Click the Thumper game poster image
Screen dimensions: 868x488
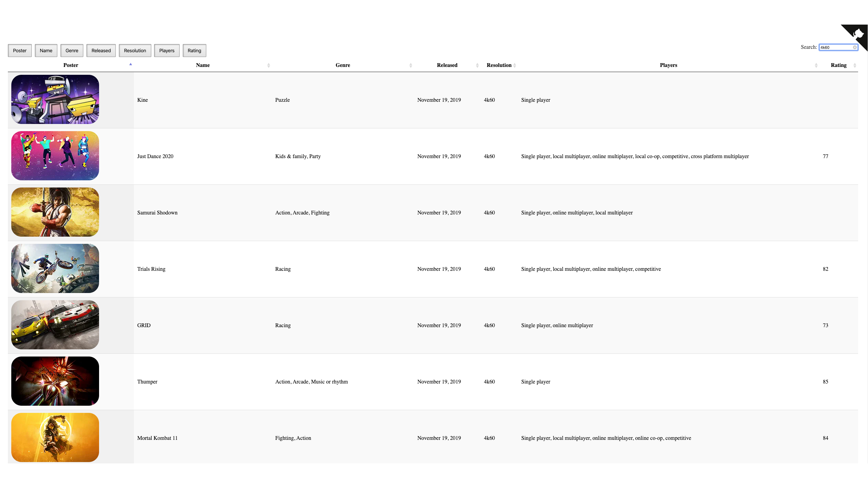(x=55, y=381)
